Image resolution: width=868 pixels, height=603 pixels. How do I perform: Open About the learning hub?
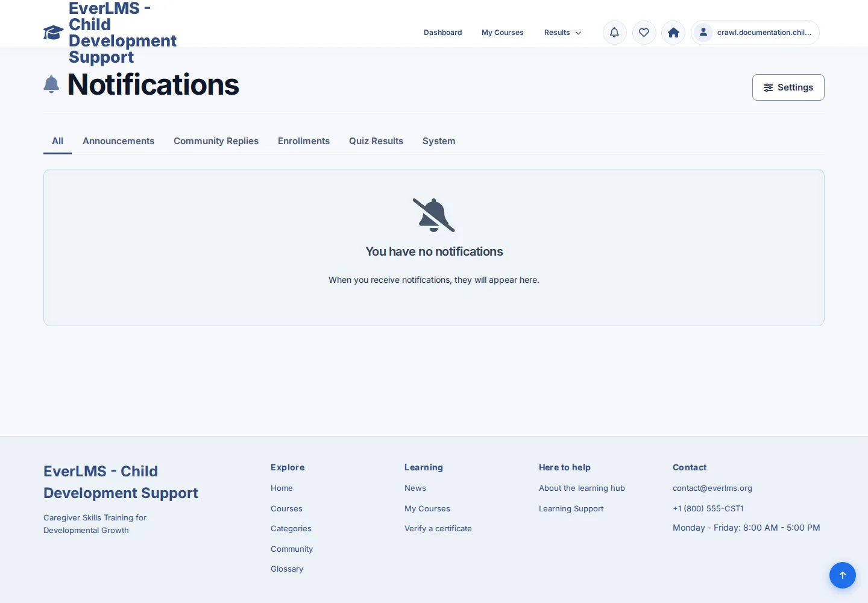point(582,488)
